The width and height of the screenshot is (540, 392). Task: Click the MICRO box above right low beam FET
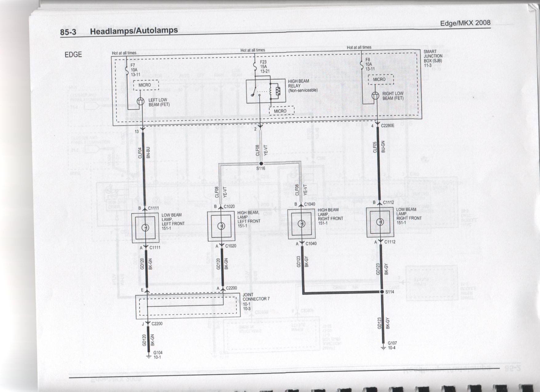coord(381,79)
